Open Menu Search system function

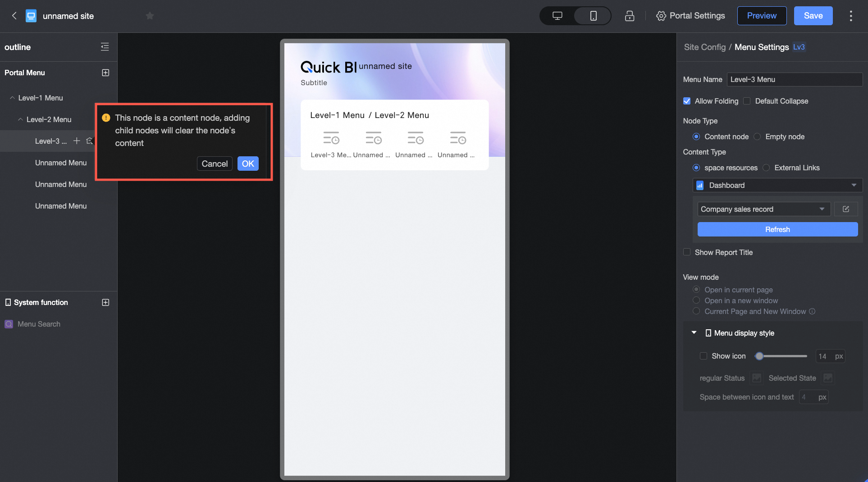click(x=39, y=324)
